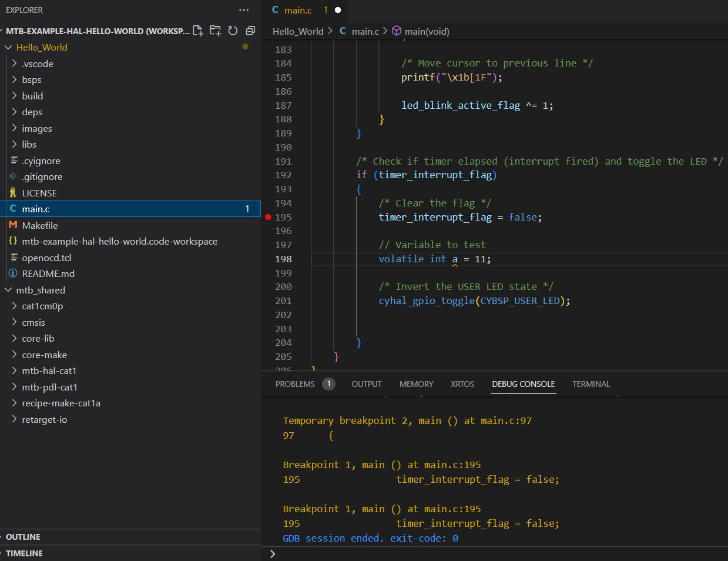
Task: Collapse the mtb_shared folder
Action: click(x=8, y=290)
